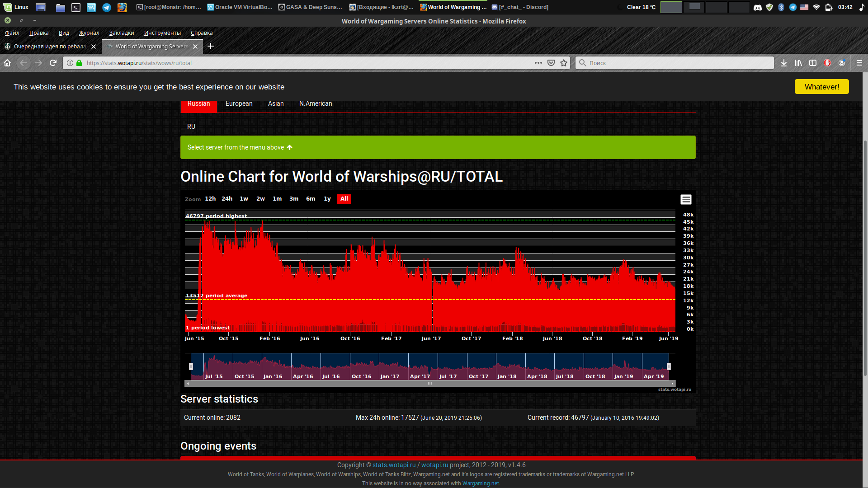The height and width of the screenshot is (488, 868).
Task: Set chart zoom to 12h
Action: click(x=210, y=199)
